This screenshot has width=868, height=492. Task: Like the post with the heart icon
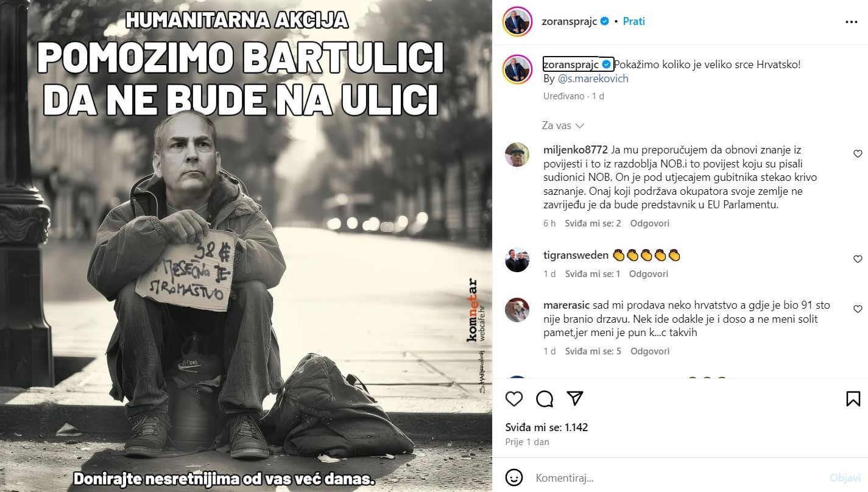click(514, 399)
